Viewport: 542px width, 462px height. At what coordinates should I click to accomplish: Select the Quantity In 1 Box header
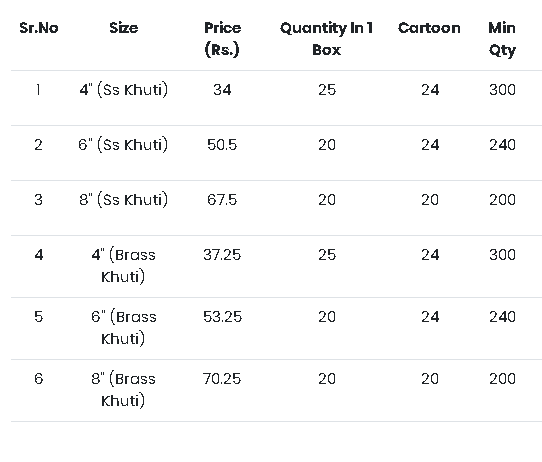tap(327, 39)
